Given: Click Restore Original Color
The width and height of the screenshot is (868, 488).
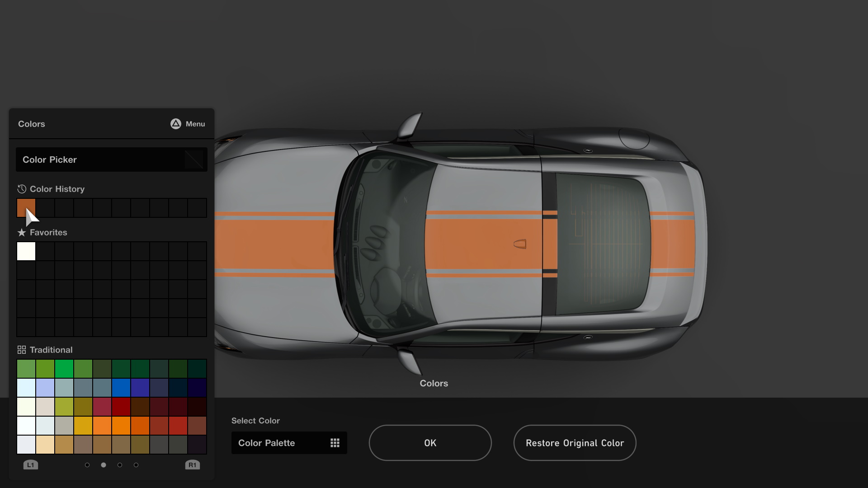Looking at the screenshot, I should click(575, 443).
